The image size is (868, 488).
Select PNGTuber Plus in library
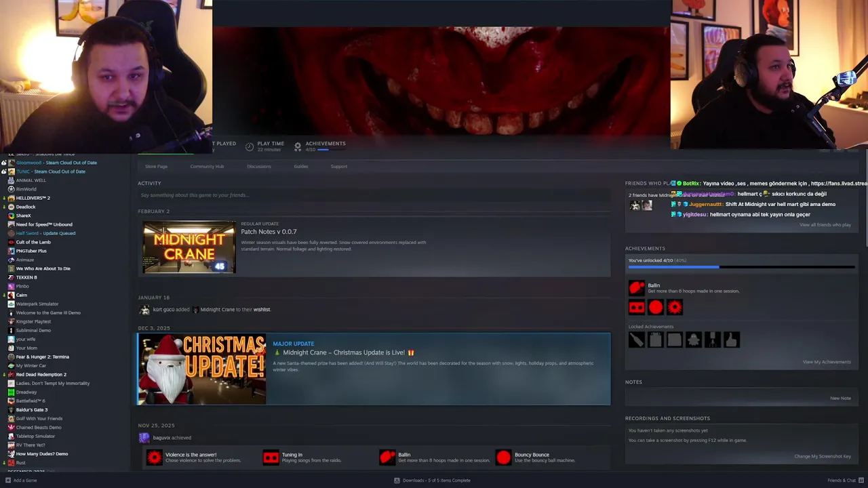(x=31, y=251)
